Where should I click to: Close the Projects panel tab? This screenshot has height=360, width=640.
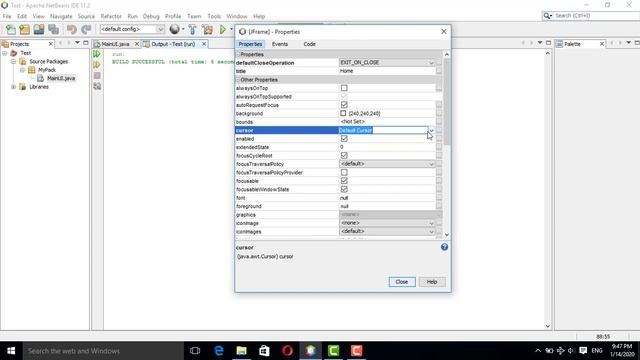51,44
